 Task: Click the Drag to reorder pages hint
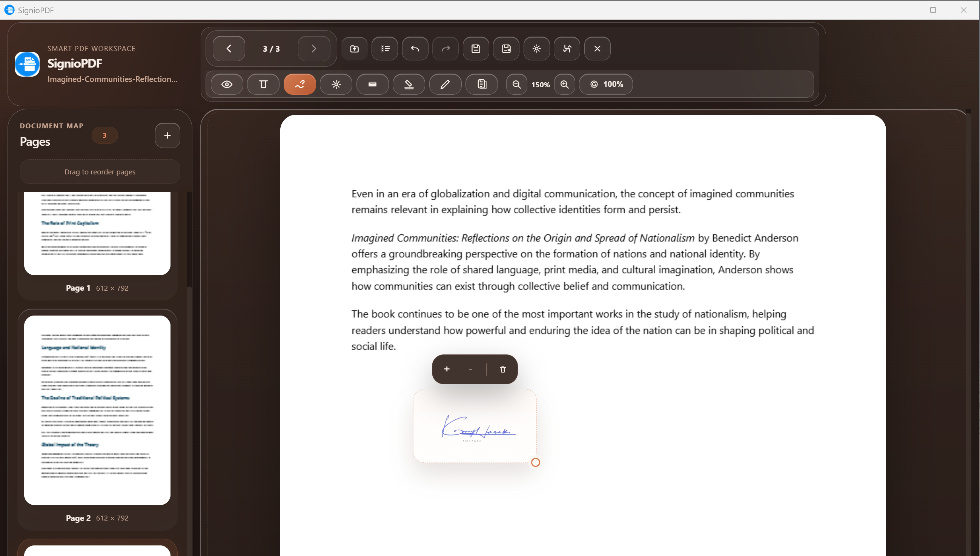100,172
